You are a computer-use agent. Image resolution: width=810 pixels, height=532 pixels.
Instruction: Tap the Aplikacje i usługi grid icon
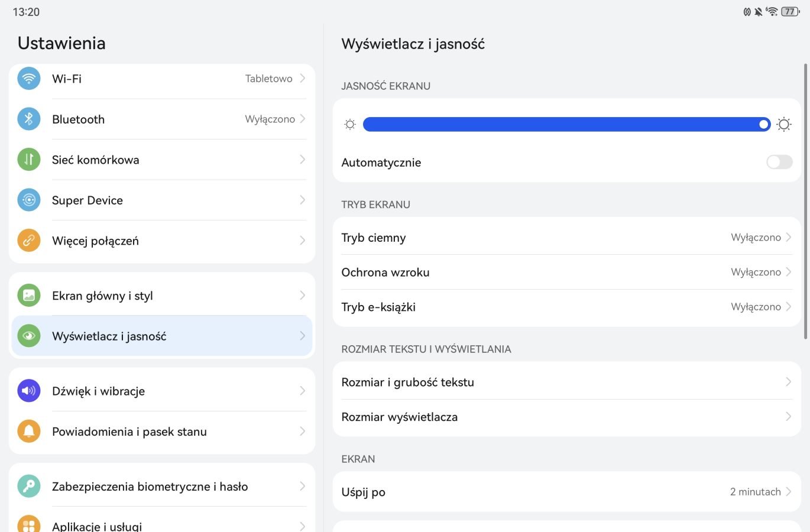click(29, 524)
